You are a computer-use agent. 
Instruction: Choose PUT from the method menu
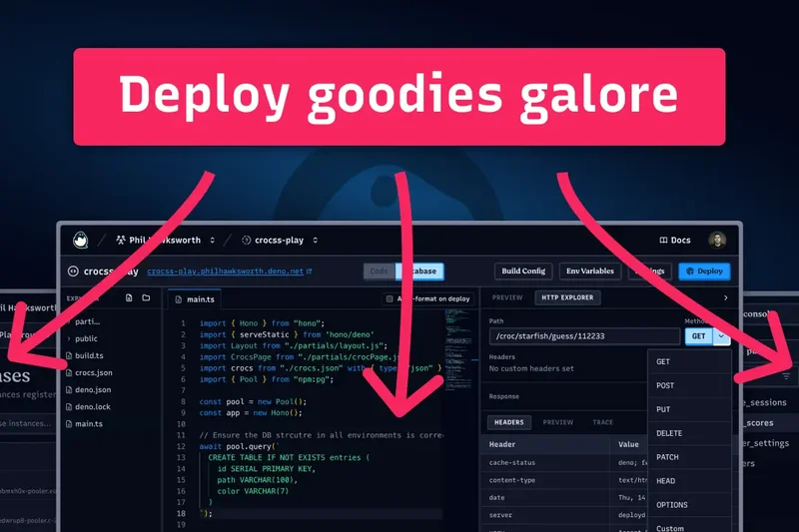(689, 409)
